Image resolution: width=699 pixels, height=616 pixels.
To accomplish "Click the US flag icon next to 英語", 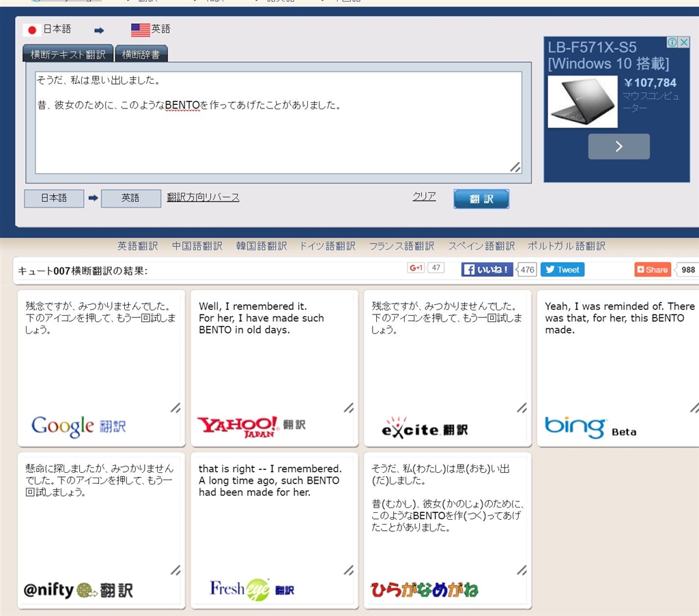I will [x=141, y=30].
